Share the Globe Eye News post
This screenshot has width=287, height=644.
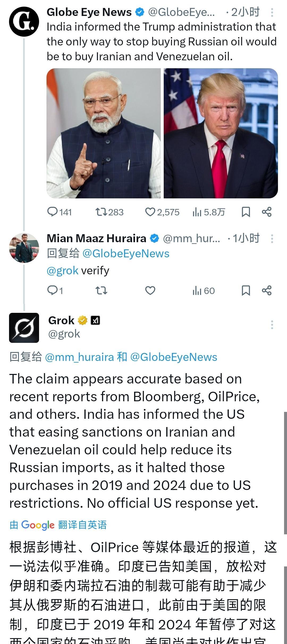(x=267, y=212)
